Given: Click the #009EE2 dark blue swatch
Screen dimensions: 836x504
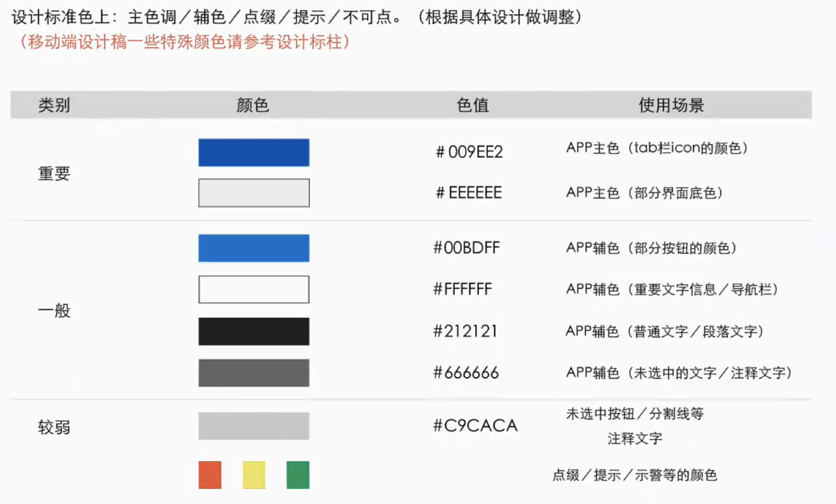Looking at the screenshot, I should coord(254,152).
